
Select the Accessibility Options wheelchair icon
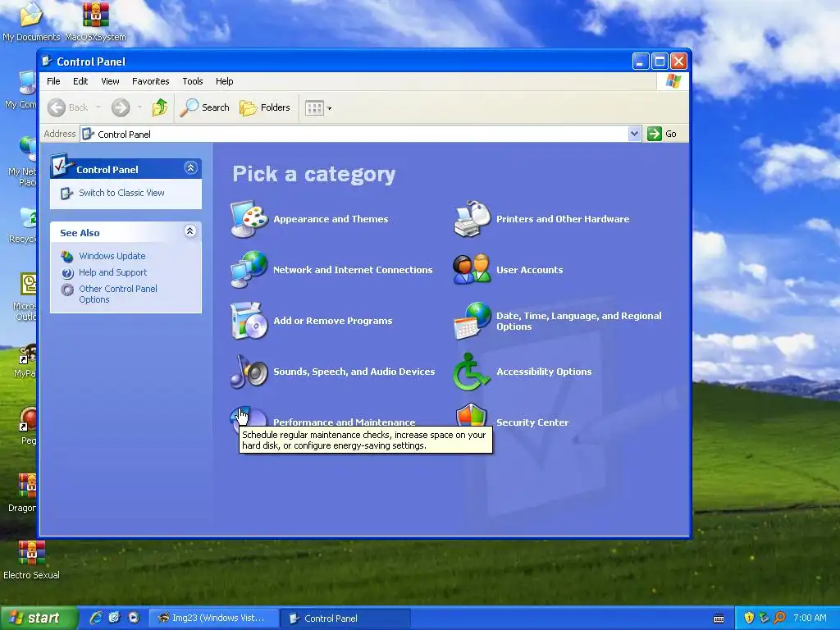click(x=471, y=372)
